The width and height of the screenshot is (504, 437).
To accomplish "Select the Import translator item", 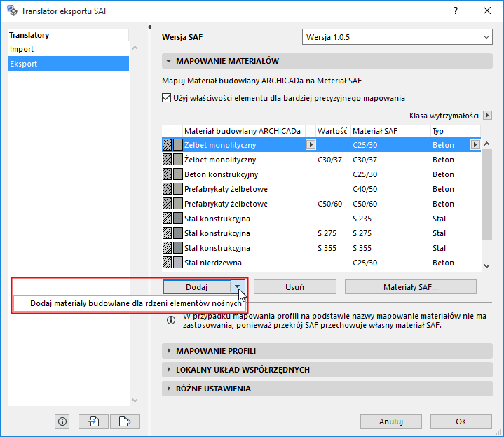I will click(68, 49).
